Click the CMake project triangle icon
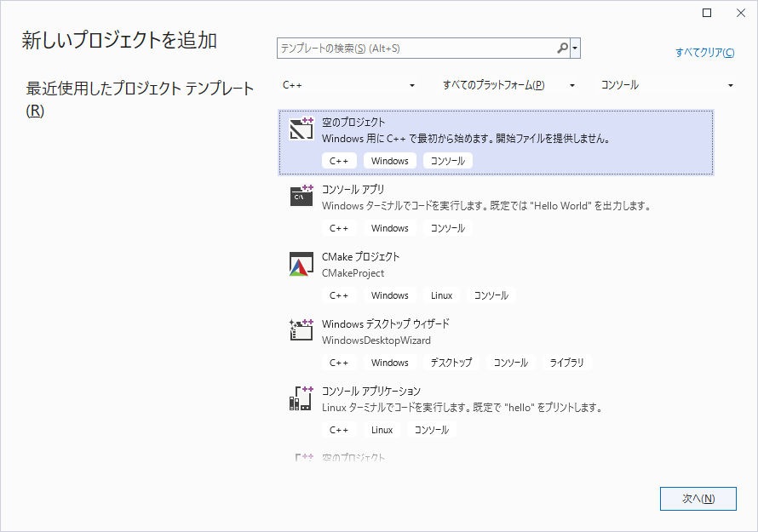Image resolution: width=758 pixels, height=532 pixels. tap(301, 264)
